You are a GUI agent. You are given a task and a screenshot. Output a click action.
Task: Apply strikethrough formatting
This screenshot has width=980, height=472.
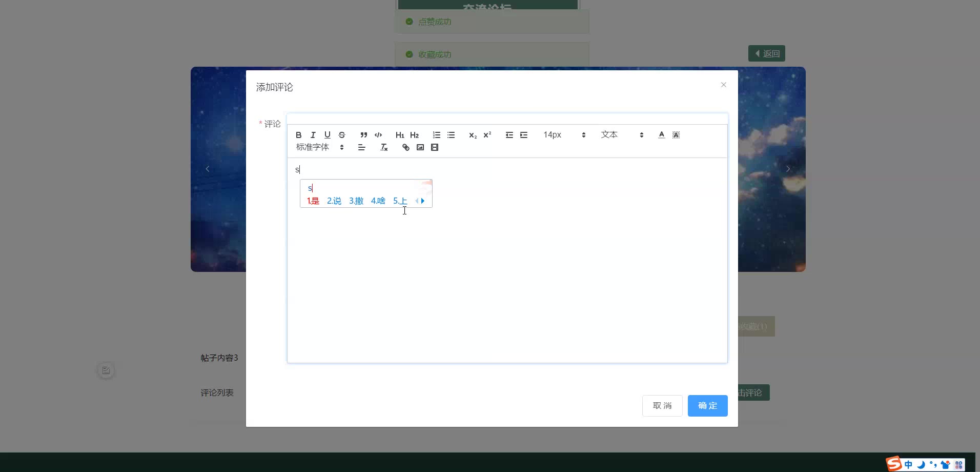(x=342, y=135)
